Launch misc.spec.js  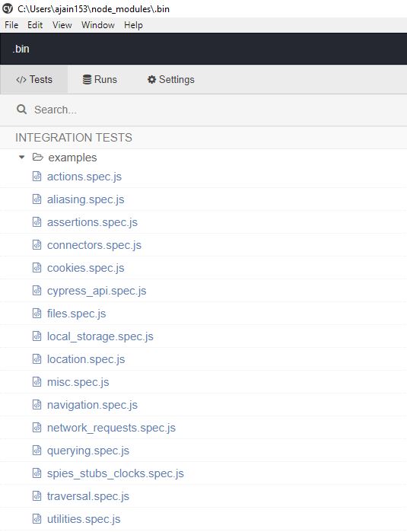[78, 382]
